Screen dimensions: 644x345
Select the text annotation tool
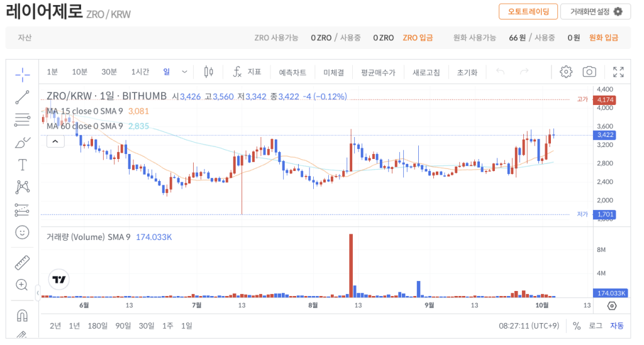tap(23, 165)
